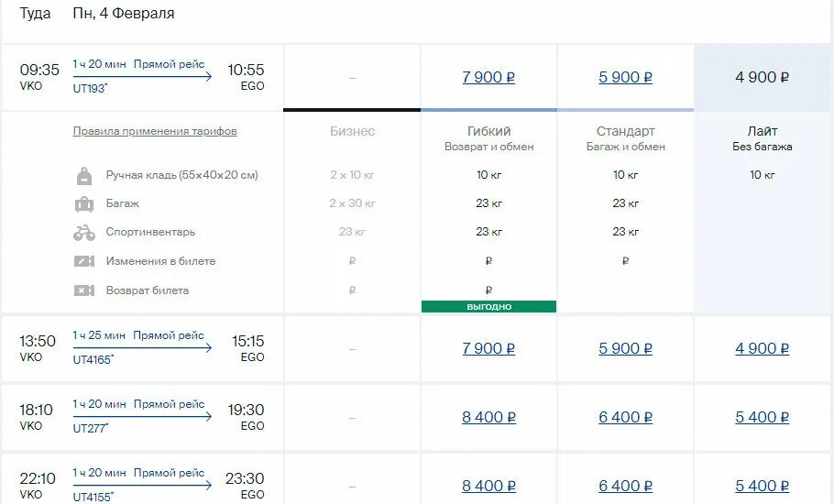Click the ruble icon for Стандарт ticket changes

pos(625,261)
